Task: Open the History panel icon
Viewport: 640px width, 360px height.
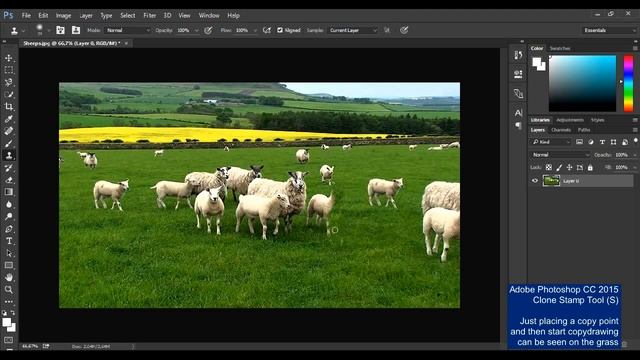Action: click(x=518, y=55)
